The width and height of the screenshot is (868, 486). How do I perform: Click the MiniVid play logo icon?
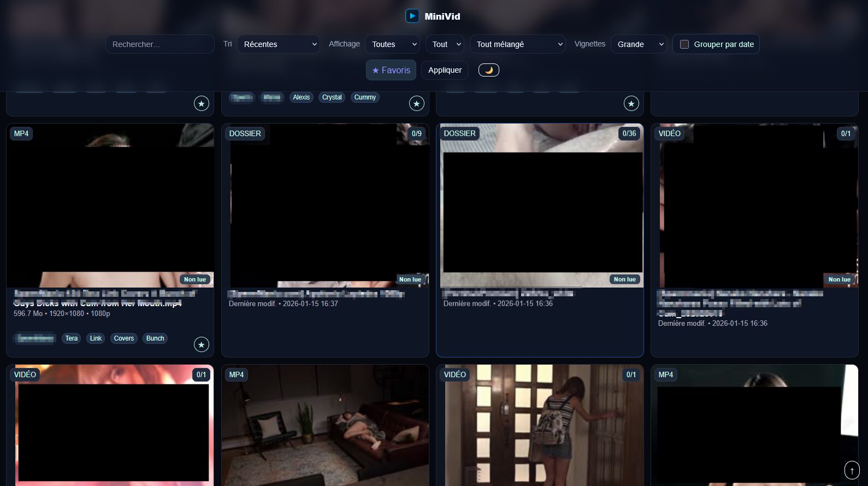(x=412, y=16)
